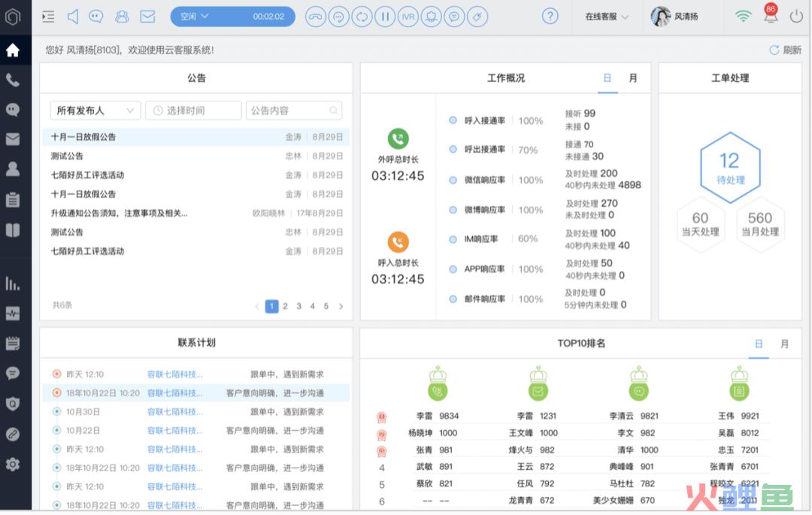The height and width of the screenshot is (515, 812).
Task: Select the 微信响应率 radio dot
Action: click(x=453, y=180)
